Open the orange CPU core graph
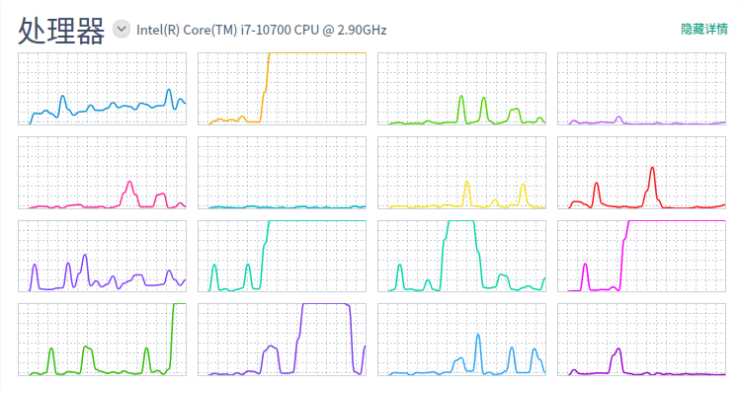 tap(282, 89)
